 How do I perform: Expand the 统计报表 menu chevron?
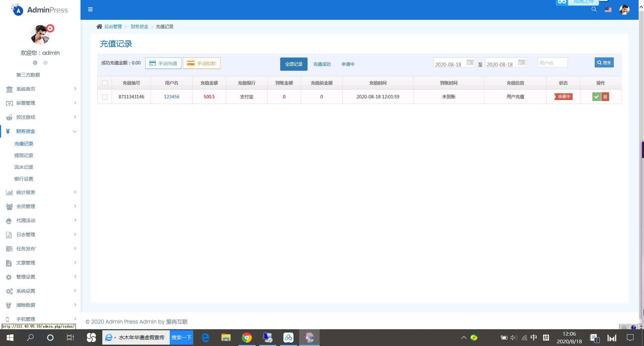(75, 192)
